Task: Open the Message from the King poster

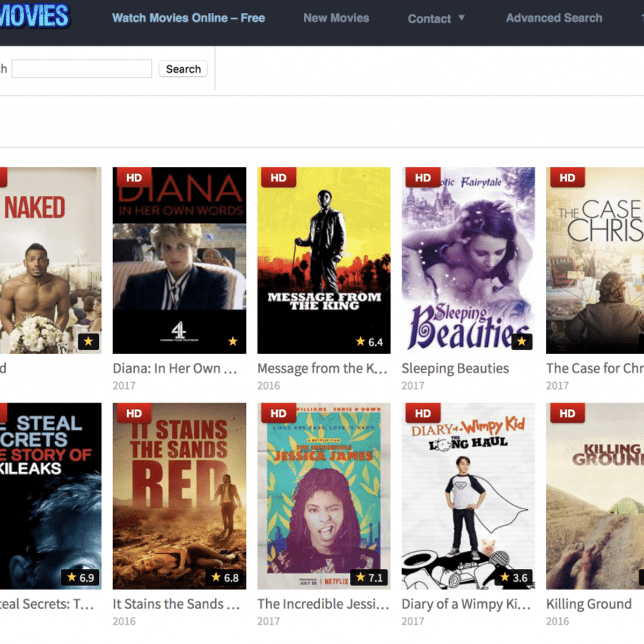Action: coord(324,260)
